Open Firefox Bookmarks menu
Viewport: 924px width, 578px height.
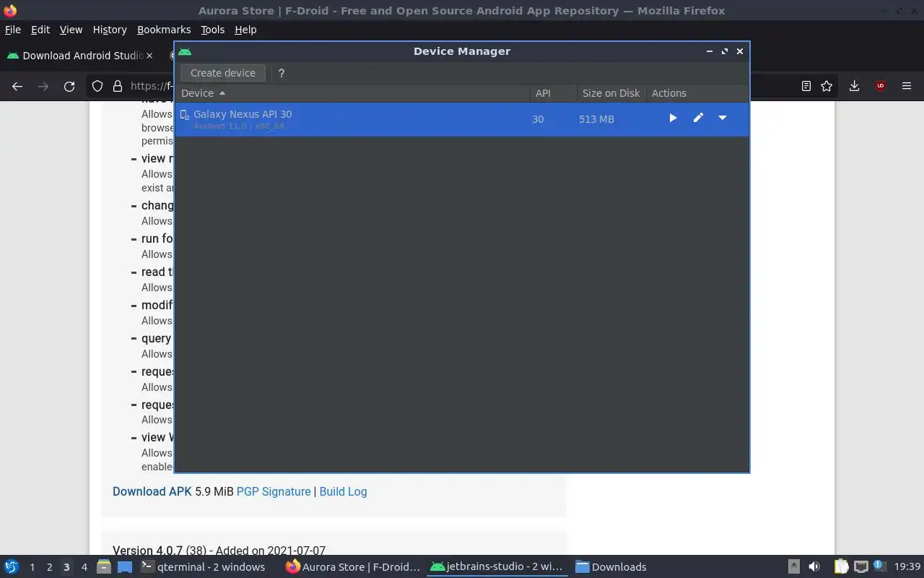164,30
